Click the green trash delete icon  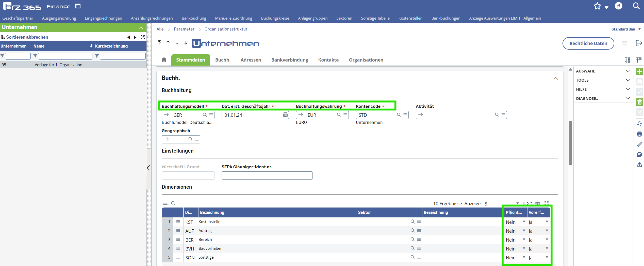coord(639,102)
